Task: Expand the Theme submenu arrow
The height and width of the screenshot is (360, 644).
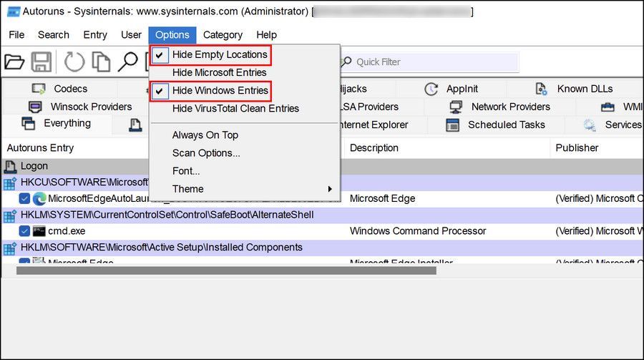Action: coord(330,189)
